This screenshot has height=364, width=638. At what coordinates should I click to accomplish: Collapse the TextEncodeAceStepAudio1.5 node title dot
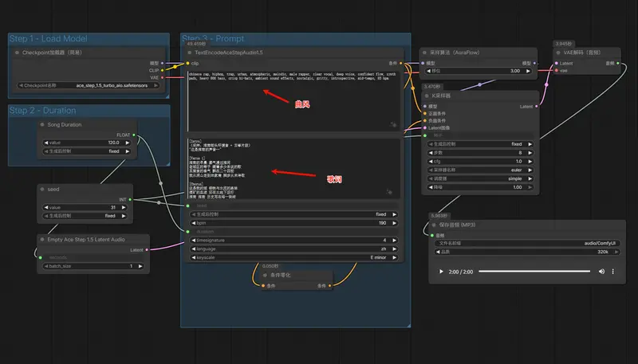190,53
